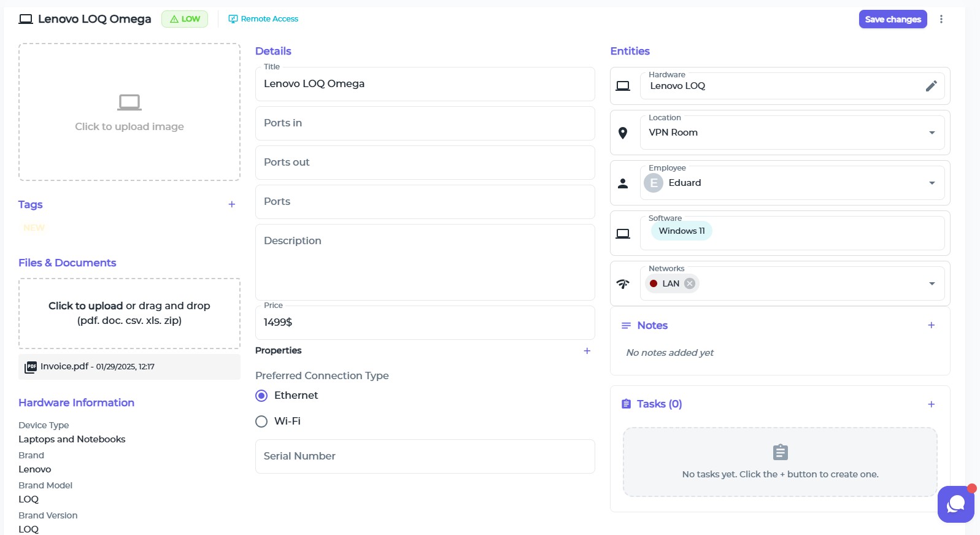Click the Serial Number input field
Image resolution: width=980 pixels, height=535 pixels.
(425, 456)
